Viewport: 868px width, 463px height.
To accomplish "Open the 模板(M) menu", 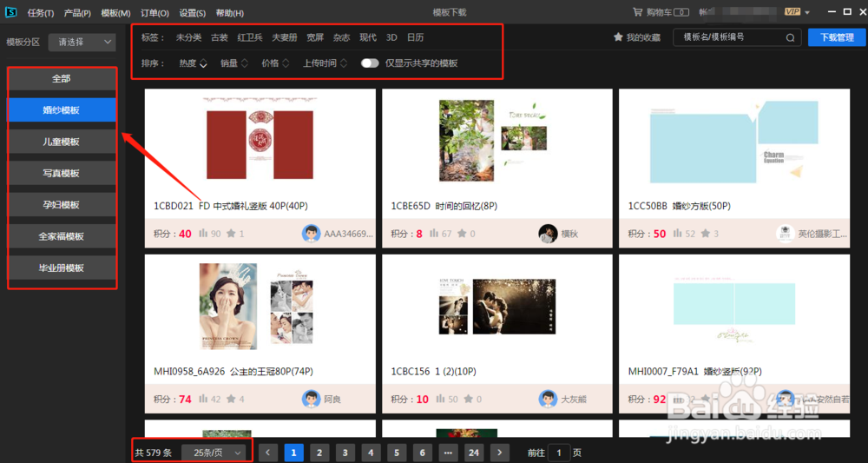I will point(115,13).
